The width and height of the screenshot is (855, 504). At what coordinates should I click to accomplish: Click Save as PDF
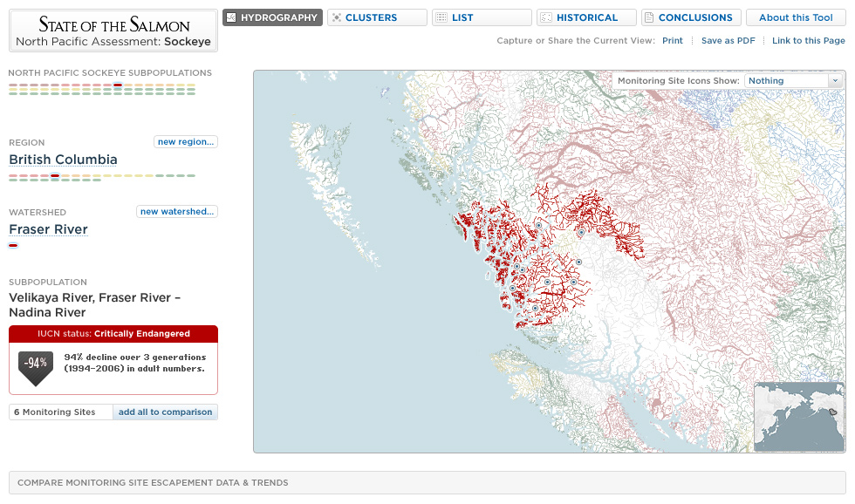point(728,40)
